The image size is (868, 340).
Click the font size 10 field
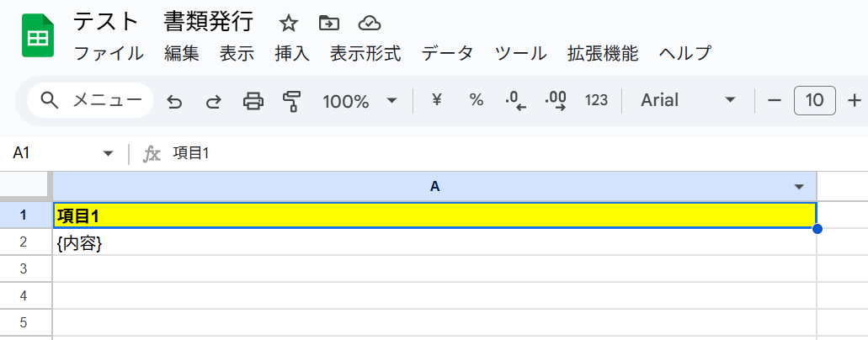pos(814,100)
